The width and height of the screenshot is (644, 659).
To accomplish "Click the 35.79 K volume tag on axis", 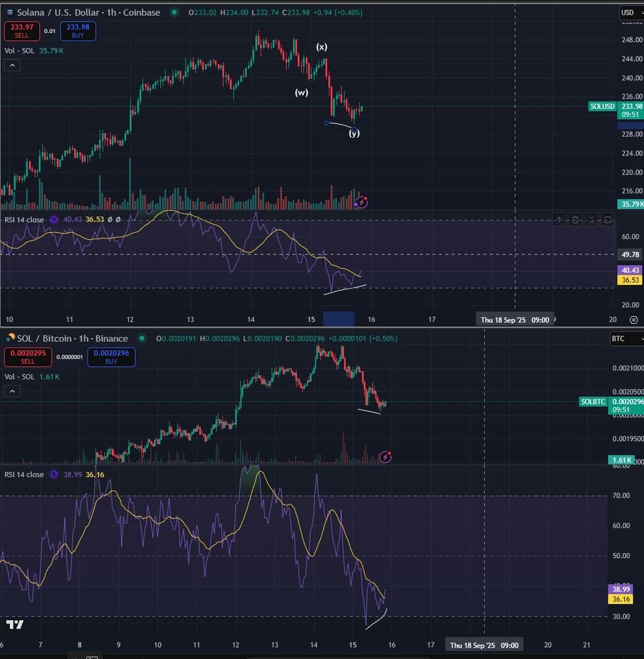I will [631, 204].
